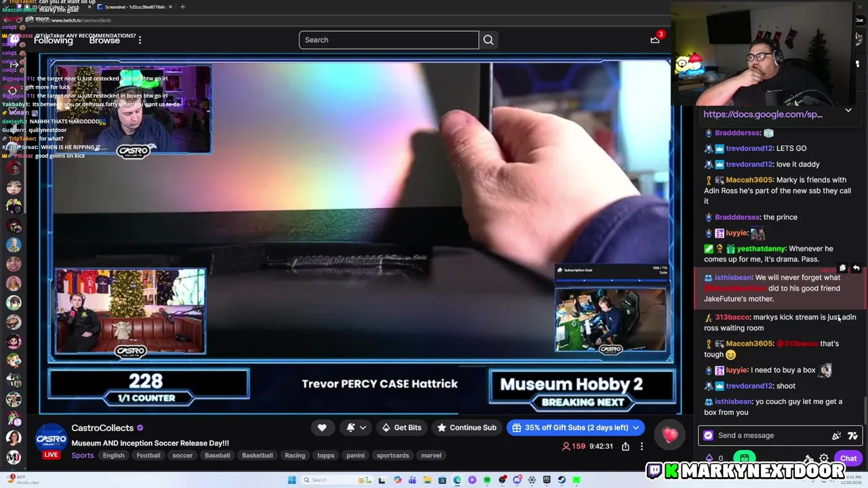Click the Continue Sub button
Viewport: 868px width, 488px height.
click(x=467, y=428)
